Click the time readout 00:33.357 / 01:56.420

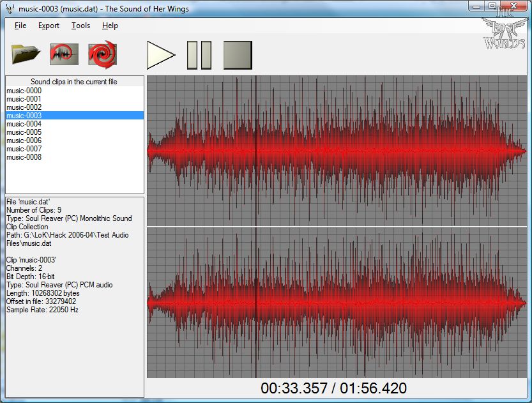pyautogui.click(x=333, y=388)
